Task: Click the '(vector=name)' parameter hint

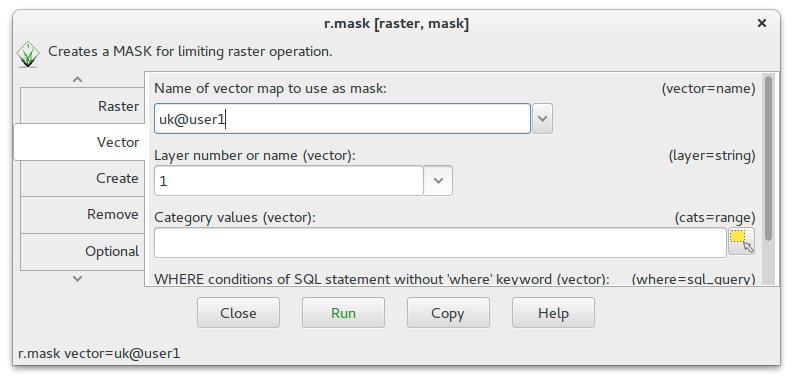Action: click(x=708, y=89)
